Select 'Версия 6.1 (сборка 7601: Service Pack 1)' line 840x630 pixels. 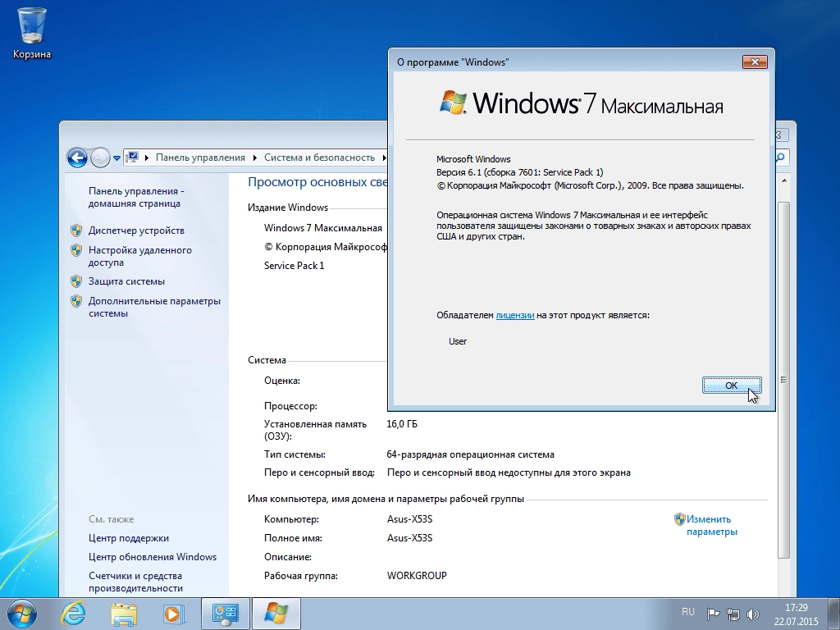pyautogui.click(x=519, y=172)
